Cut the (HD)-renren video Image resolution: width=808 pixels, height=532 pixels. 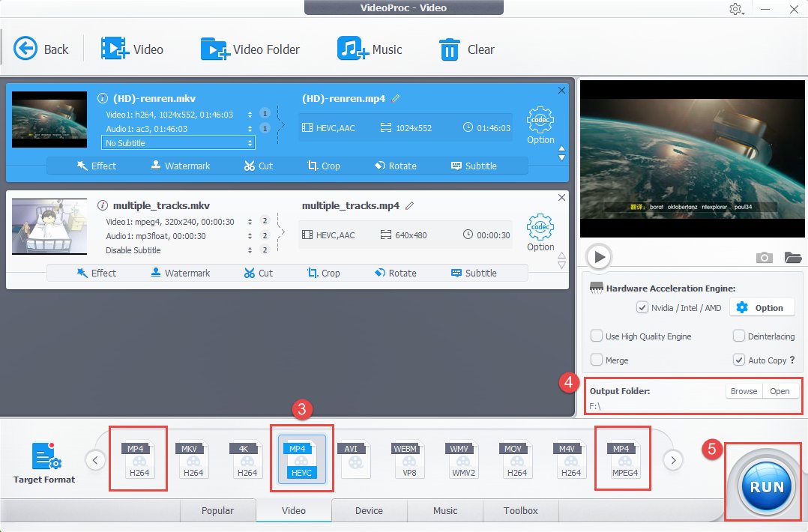(x=258, y=166)
